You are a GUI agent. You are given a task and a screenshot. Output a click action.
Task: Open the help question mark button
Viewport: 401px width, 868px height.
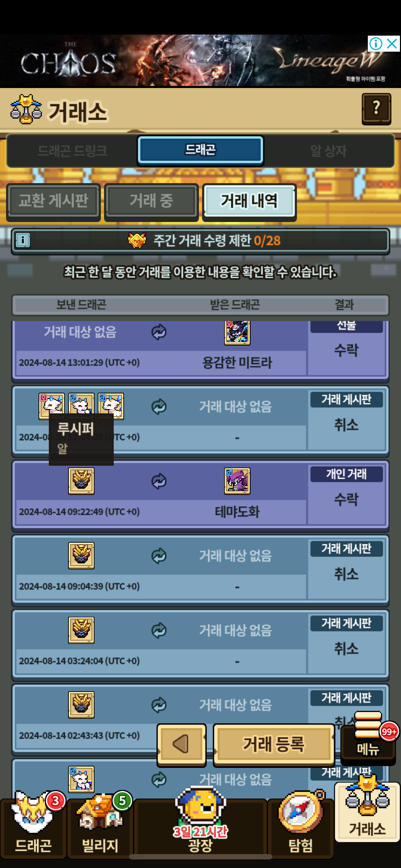coord(376,109)
